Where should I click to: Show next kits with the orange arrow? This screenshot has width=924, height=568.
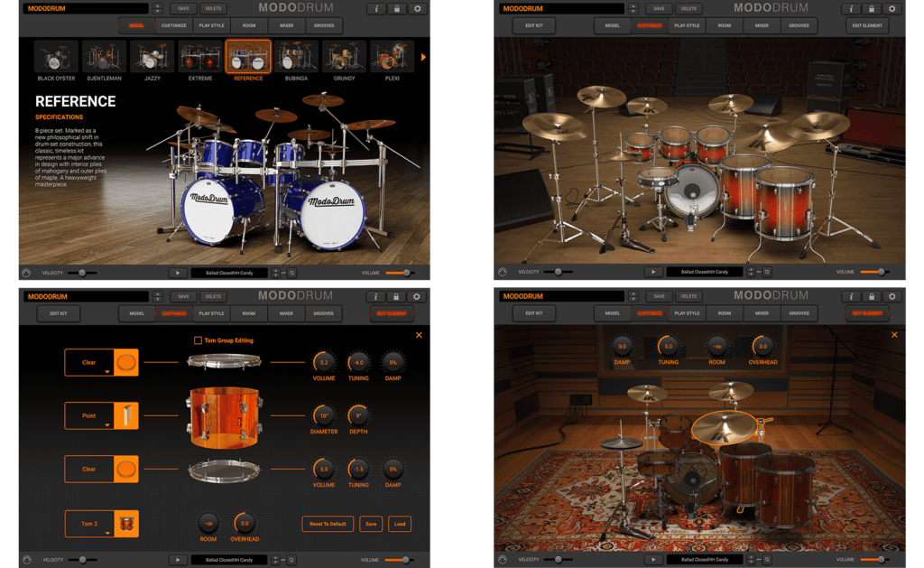click(x=423, y=57)
